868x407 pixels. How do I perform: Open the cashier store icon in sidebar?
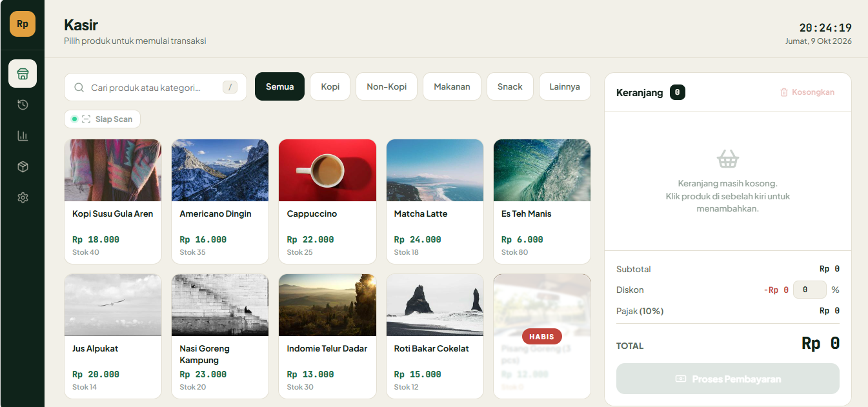(23, 74)
